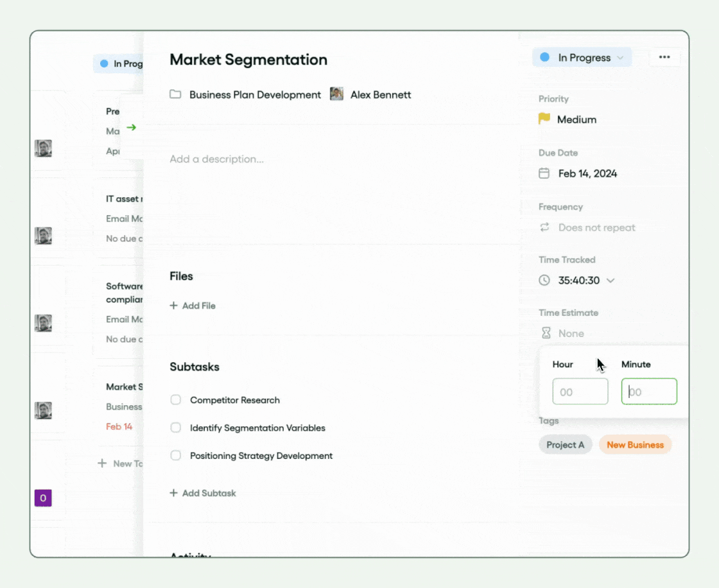Click the Alex Bennett assignee name
The width and height of the screenshot is (719, 588).
coord(381,94)
